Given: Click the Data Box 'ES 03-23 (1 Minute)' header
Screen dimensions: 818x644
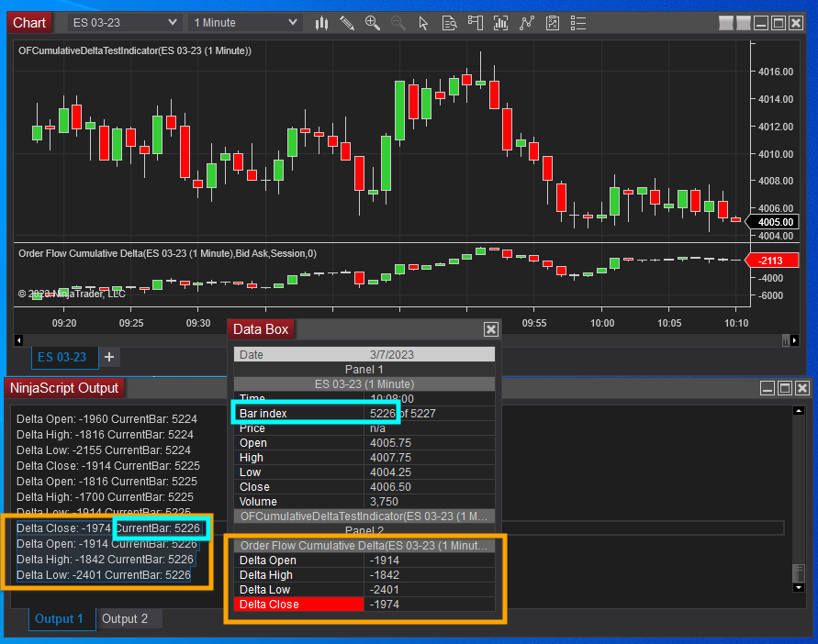Looking at the screenshot, I should [364, 384].
